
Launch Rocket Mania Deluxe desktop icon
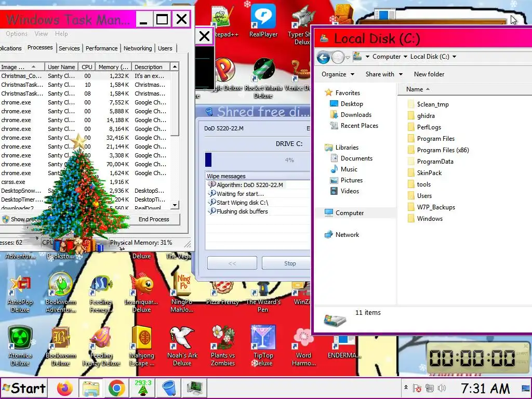click(x=263, y=78)
